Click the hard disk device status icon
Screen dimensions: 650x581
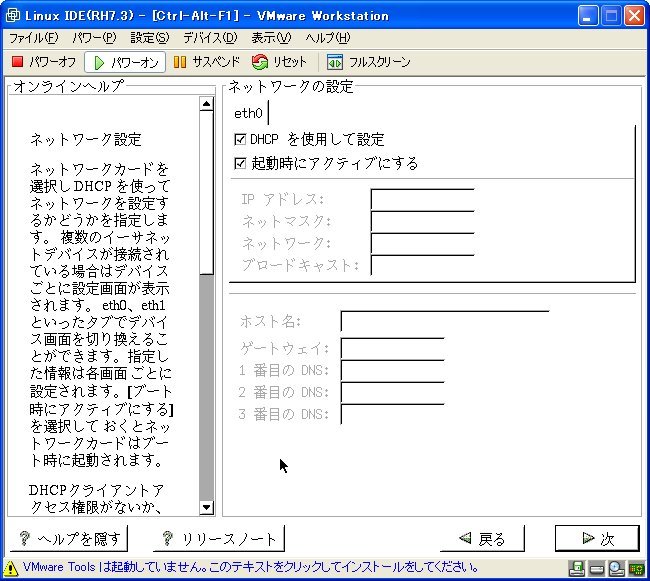tap(597, 569)
